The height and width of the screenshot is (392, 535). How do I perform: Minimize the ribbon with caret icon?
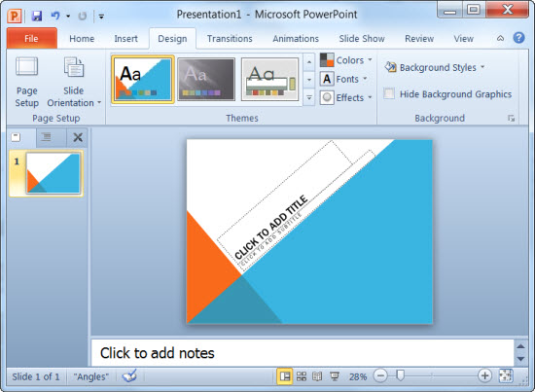(x=500, y=38)
